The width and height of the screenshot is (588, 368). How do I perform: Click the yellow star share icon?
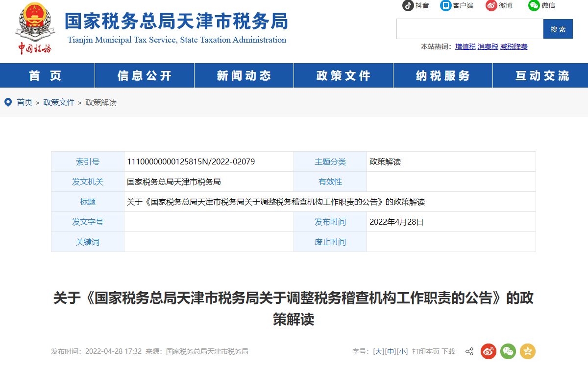(x=528, y=351)
